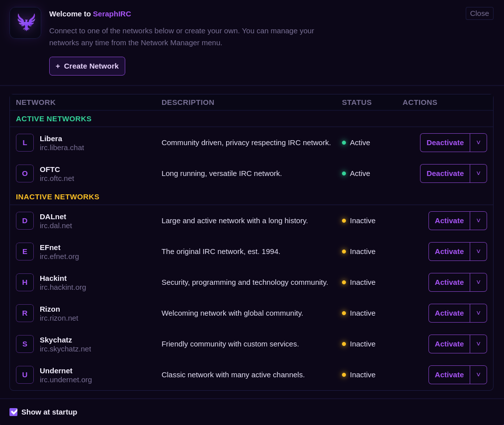Image resolution: width=504 pixels, height=425 pixels.
Task: Select the irc.hackint.org server address
Action: pyautogui.click(x=63, y=288)
